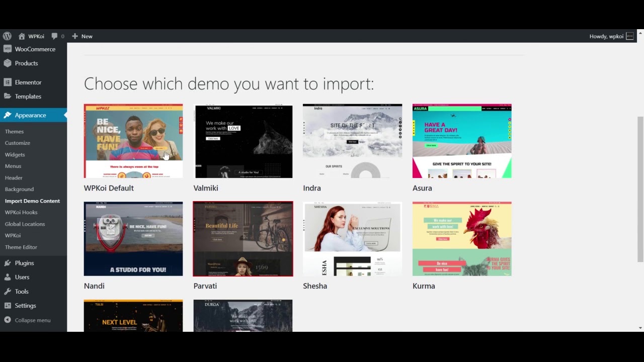Click the Products box icon
Screen dimensions: 644x362
8,63
